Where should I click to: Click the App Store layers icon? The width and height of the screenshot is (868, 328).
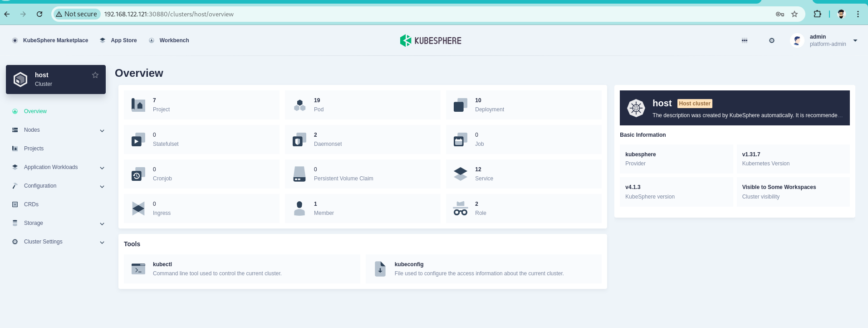click(x=103, y=40)
